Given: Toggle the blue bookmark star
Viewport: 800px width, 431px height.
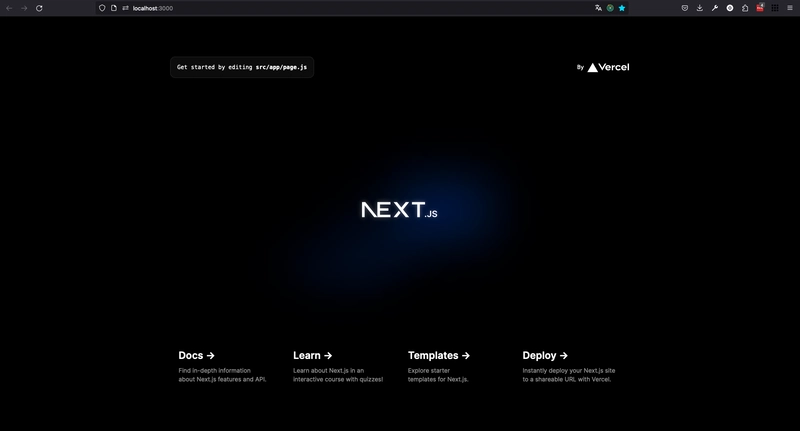Looking at the screenshot, I should tap(621, 8).
